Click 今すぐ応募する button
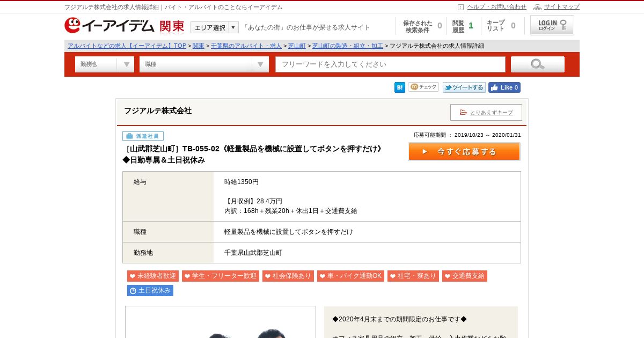Image resolution: width=644 pixels, height=338 pixels. tap(464, 152)
